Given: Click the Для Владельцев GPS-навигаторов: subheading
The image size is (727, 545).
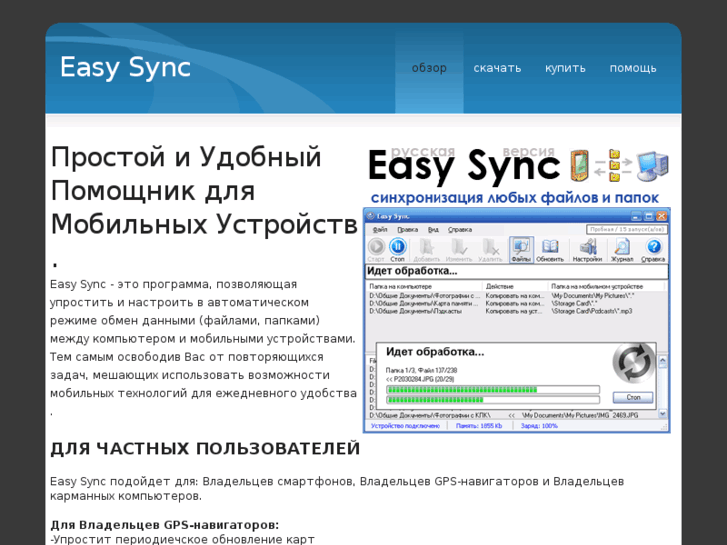Looking at the screenshot, I should tap(165, 525).
